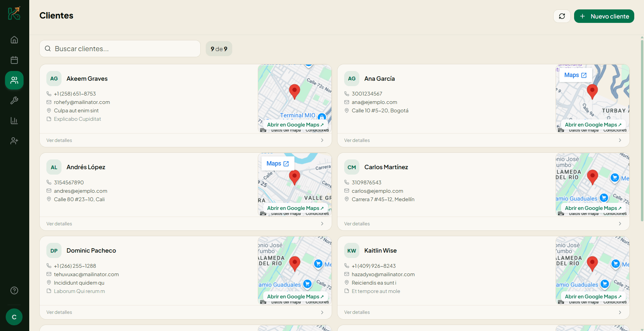Click the location icon beside Calle 80 #23-10, Cali

pos(49,199)
